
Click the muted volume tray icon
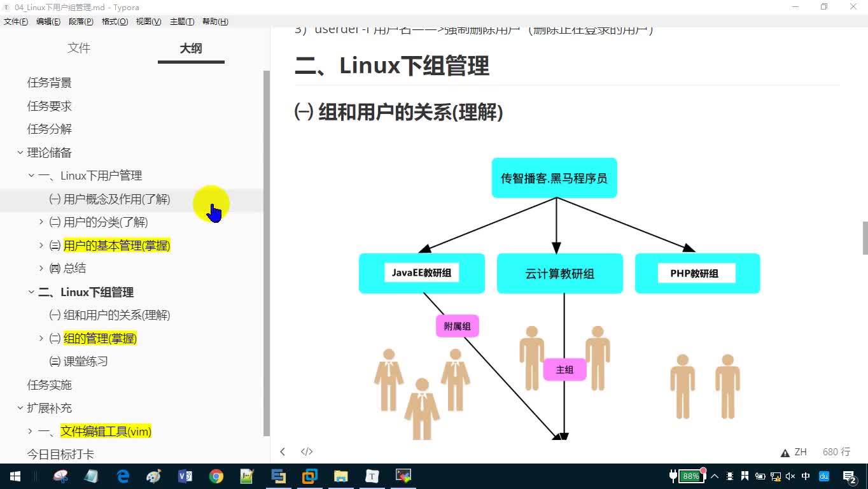(790, 476)
